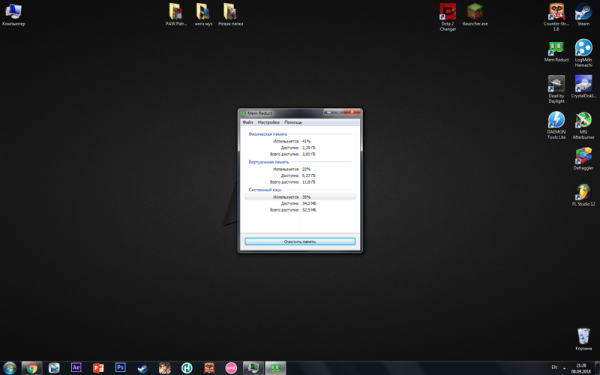
Task: Select the MSI Afterburner desktop icon
Action: coord(583,126)
